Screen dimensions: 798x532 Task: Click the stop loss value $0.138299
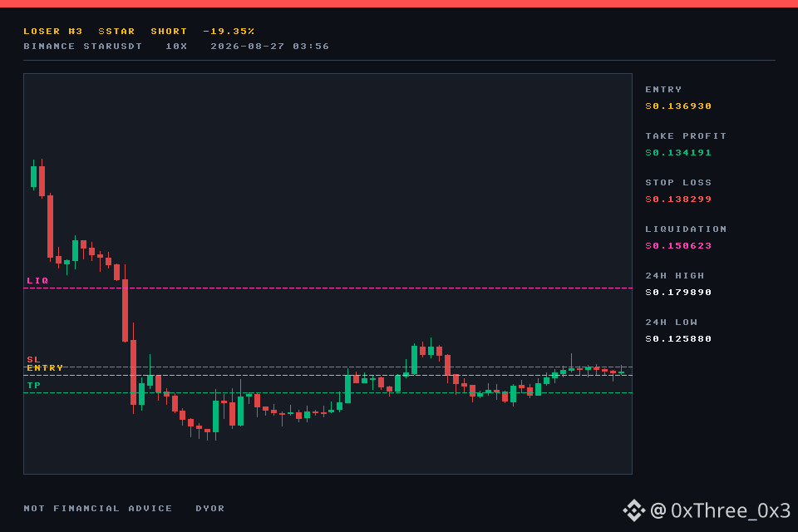[678, 199]
